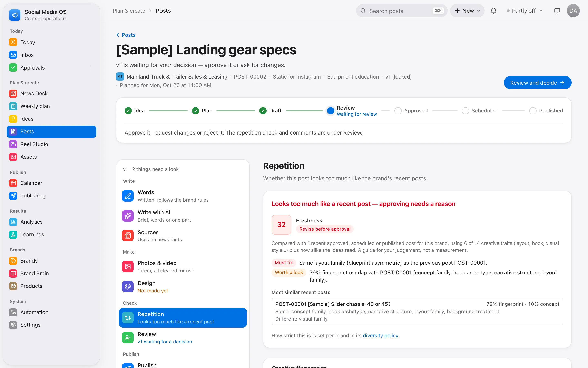Open the Calendar page
The width and height of the screenshot is (588, 368).
click(x=51, y=183)
